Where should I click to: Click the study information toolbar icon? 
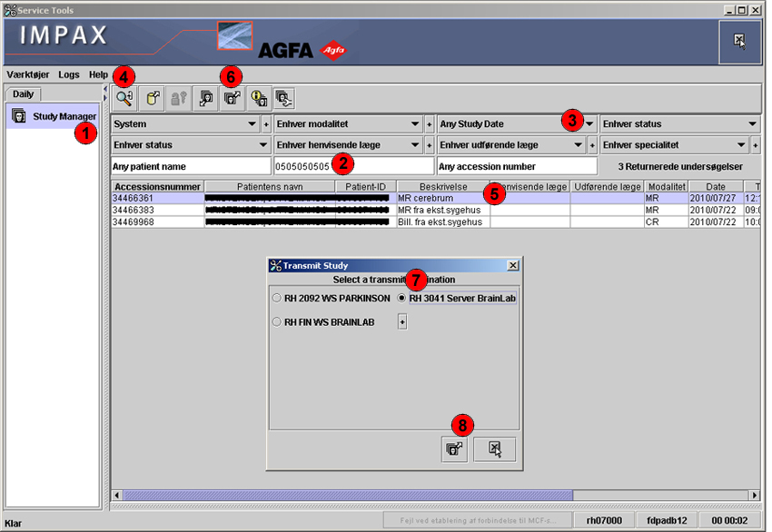coord(259,98)
